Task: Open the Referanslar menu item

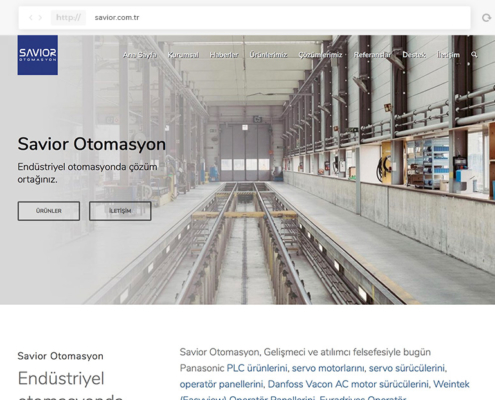Action: (x=372, y=55)
